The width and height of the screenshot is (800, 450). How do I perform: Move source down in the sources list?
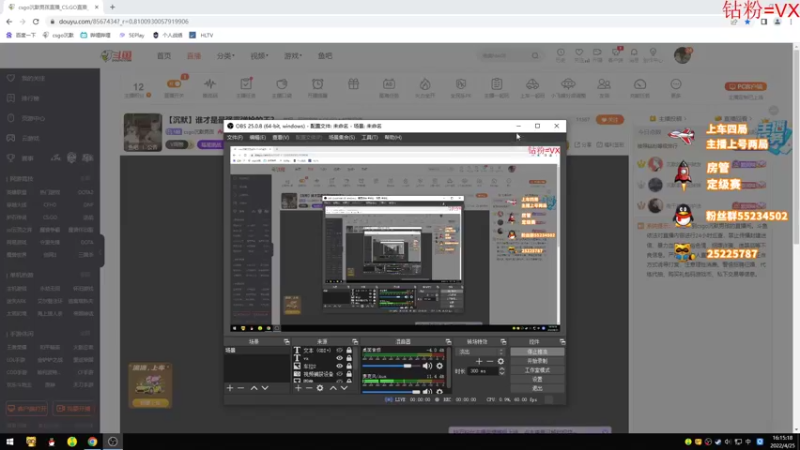tap(344, 388)
